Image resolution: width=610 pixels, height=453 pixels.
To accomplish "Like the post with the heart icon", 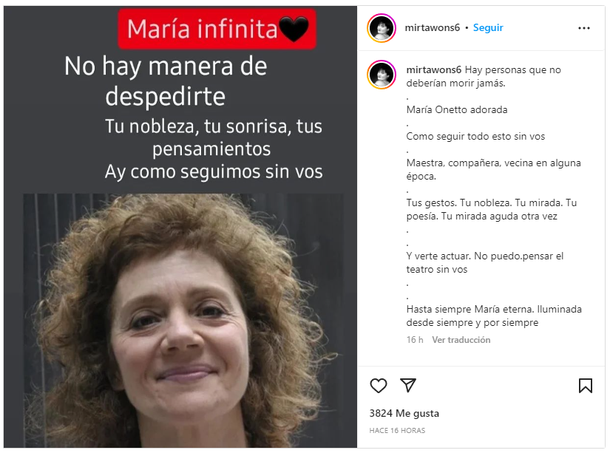I will pyautogui.click(x=378, y=386).
